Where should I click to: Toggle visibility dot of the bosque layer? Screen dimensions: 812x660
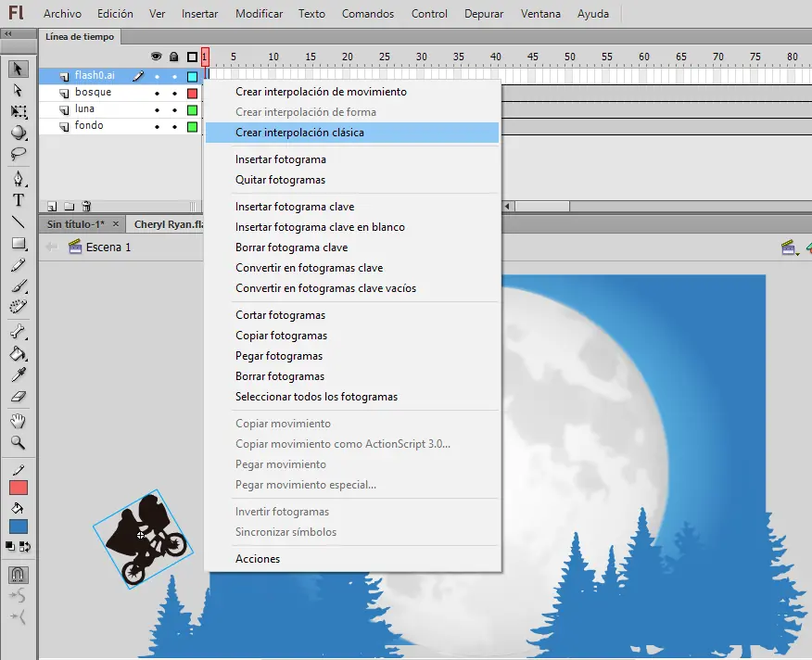[x=157, y=94]
